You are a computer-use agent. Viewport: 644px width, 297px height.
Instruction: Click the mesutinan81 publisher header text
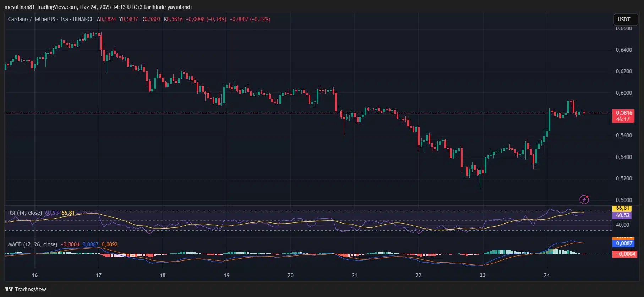[x=20, y=7]
